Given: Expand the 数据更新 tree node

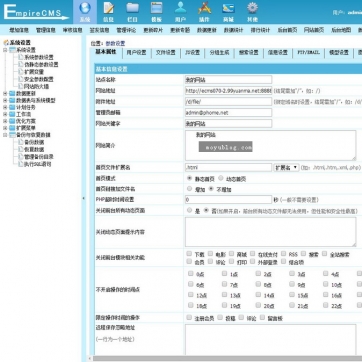Looking at the screenshot, I should point(5,94).
